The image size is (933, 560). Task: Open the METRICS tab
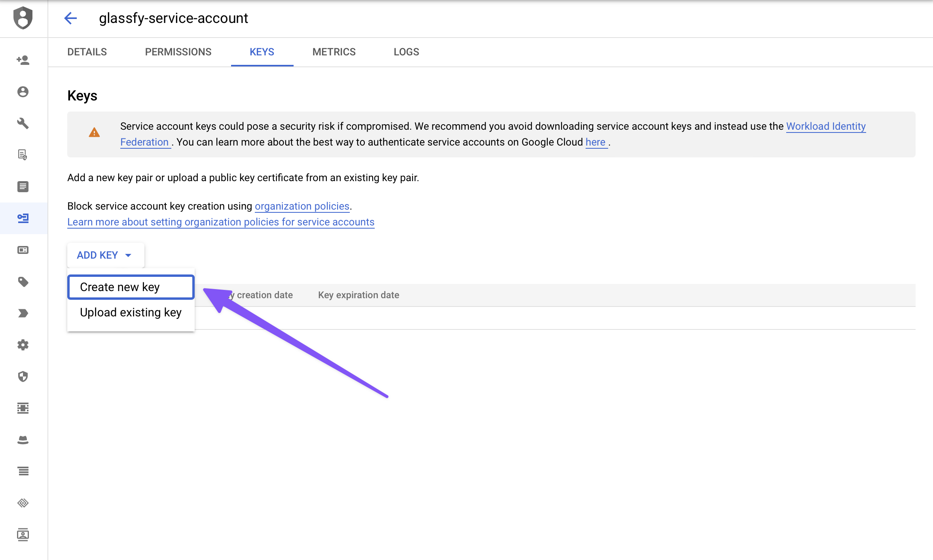tap(334, 52)
